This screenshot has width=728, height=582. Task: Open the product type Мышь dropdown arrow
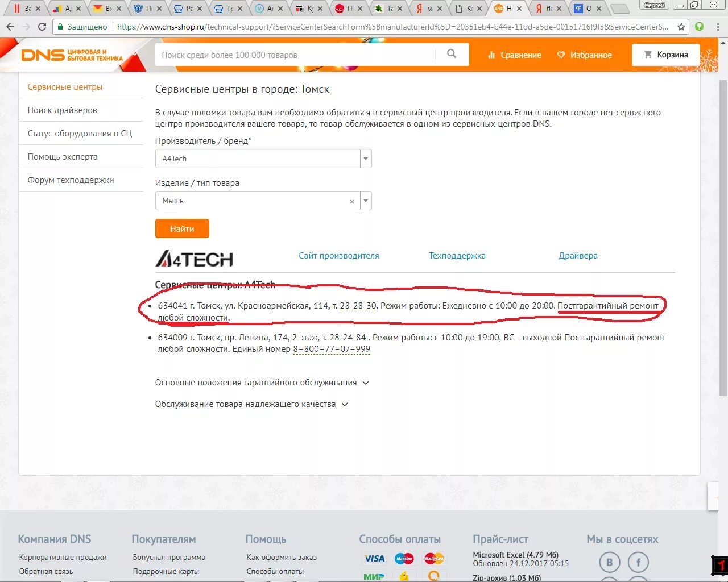[x=366, y=201]
